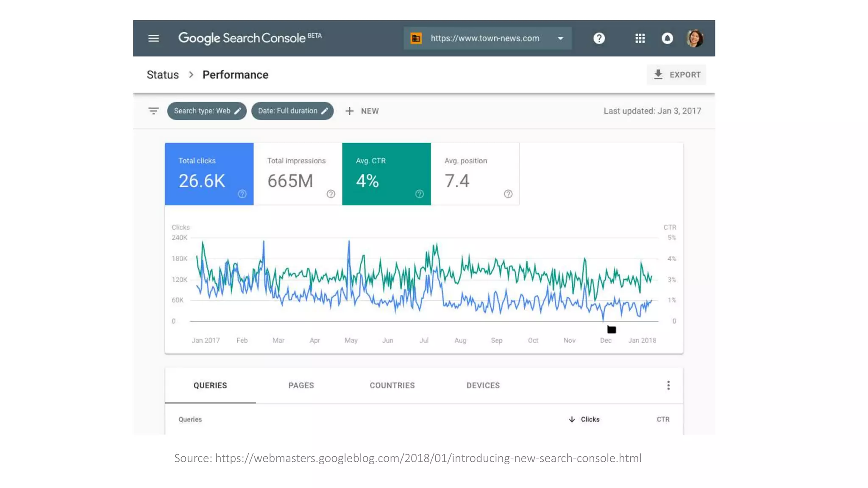The image size is (868, 488).
Task: Open the notifications bell icon
Action: (667, 38)
